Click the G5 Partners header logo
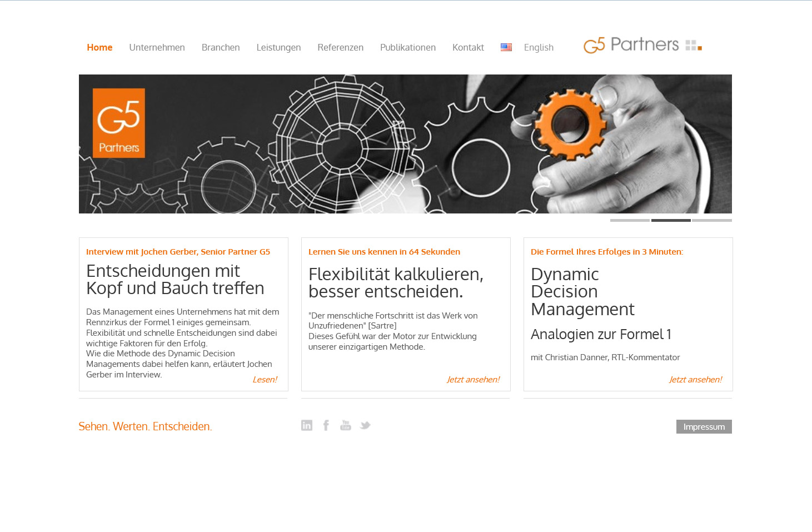812x532 pixels. click(x=643, y=45)
